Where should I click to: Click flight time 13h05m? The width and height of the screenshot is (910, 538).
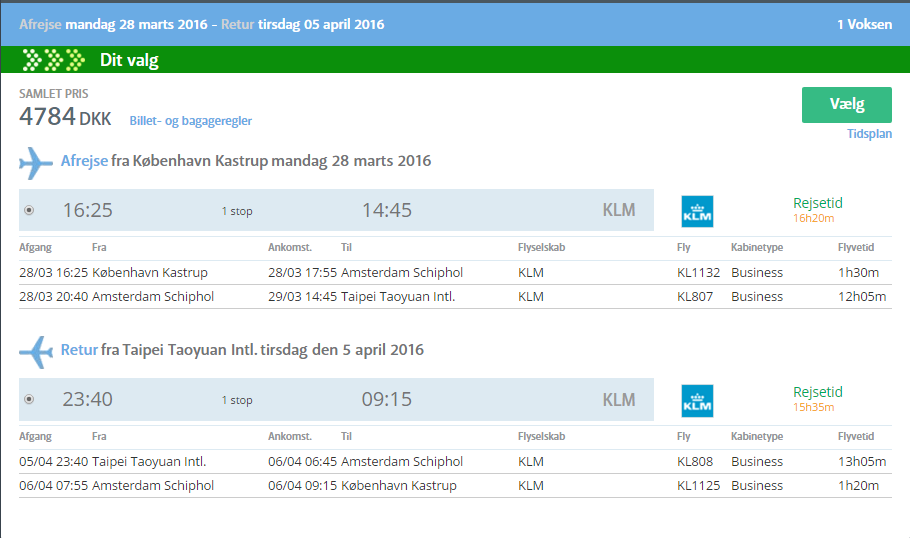coord(862,461)
